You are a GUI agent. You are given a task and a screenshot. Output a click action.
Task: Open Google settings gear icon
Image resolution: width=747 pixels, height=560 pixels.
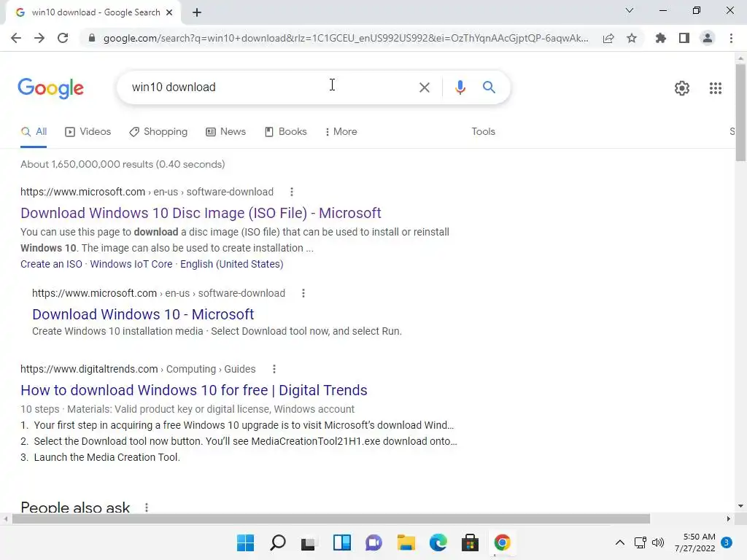coord(682,88)
